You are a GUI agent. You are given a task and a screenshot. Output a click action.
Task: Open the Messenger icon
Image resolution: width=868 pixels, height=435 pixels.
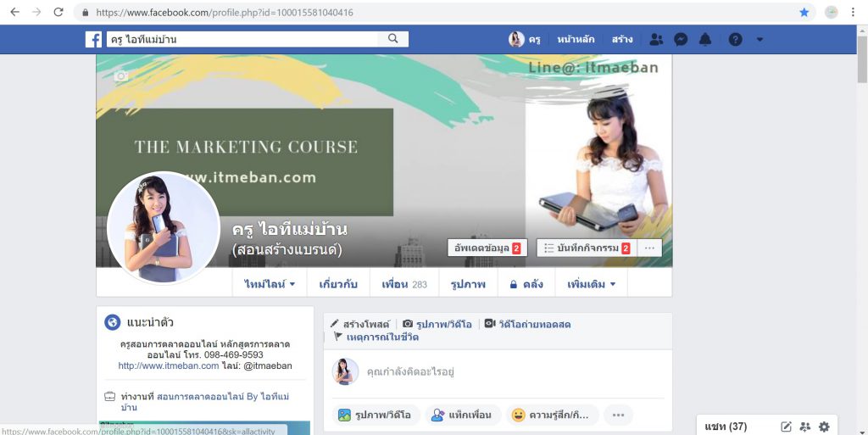pos(681,39)
